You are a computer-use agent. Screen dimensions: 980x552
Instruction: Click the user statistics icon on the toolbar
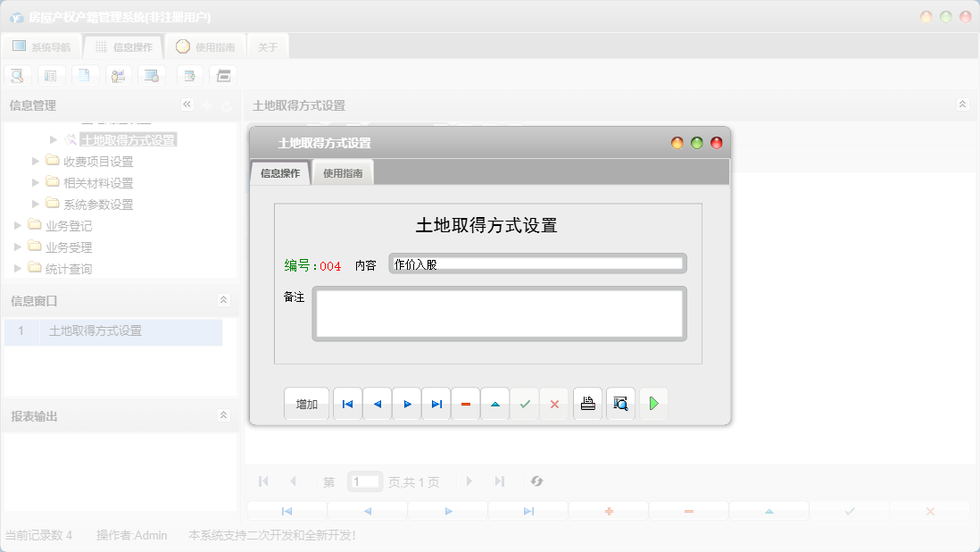point(119,75)
